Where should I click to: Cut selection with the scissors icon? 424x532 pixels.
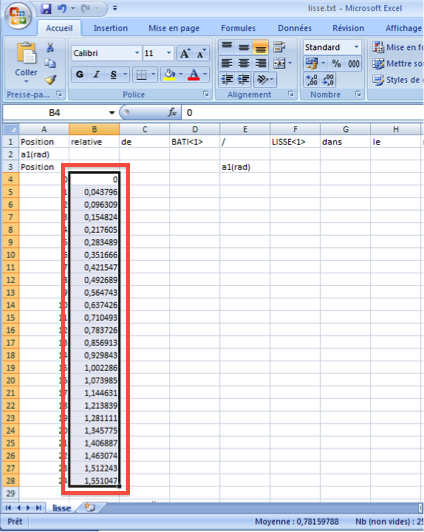50,47
